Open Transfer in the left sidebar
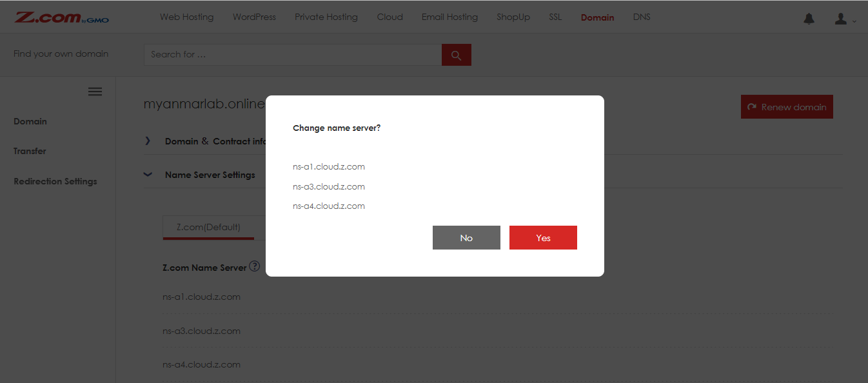This screenshot has width=868, height=383. tap(30, 151)
